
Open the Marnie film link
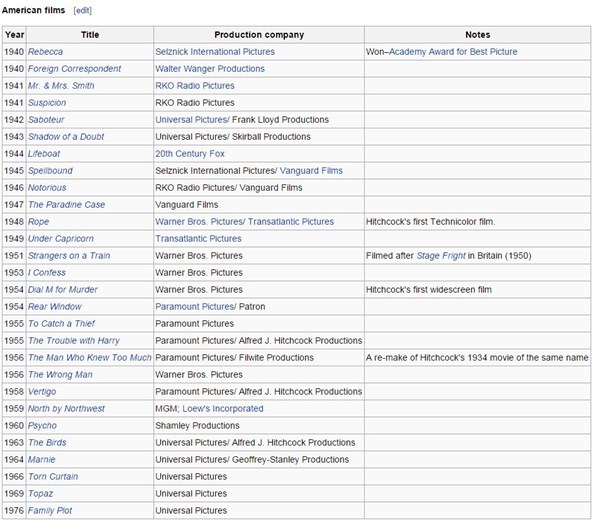point(41,459)
